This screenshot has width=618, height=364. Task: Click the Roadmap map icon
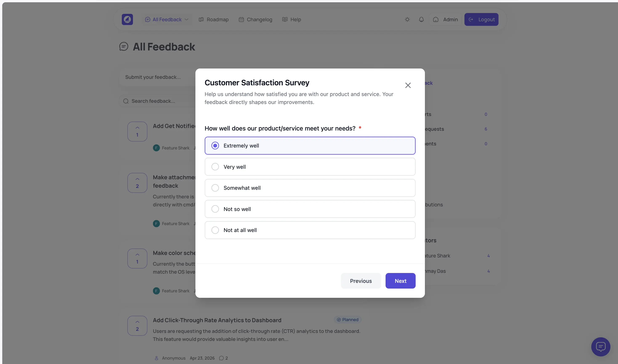pyautogui.click(x=201, y=19)
